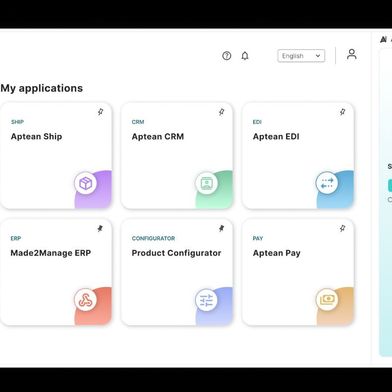Click the sliders icon on Product Configurator
This screenshot has height=392, width=392.
[206, 300]
